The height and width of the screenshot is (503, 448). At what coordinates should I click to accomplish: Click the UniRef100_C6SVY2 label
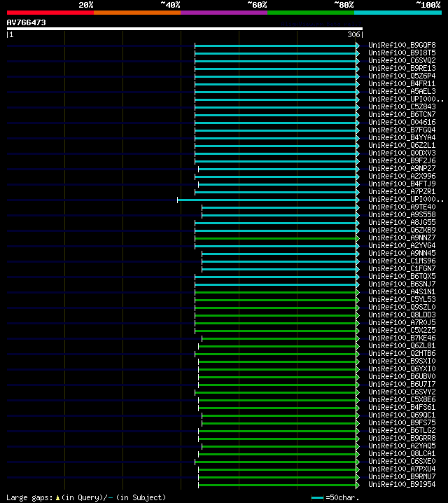(x=402, y=392)
